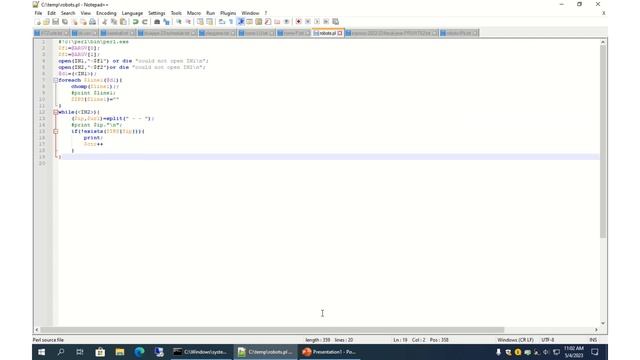640x360 pixels.
Task: Open Find dialog with binoculars icon
Action: point(157,22)
